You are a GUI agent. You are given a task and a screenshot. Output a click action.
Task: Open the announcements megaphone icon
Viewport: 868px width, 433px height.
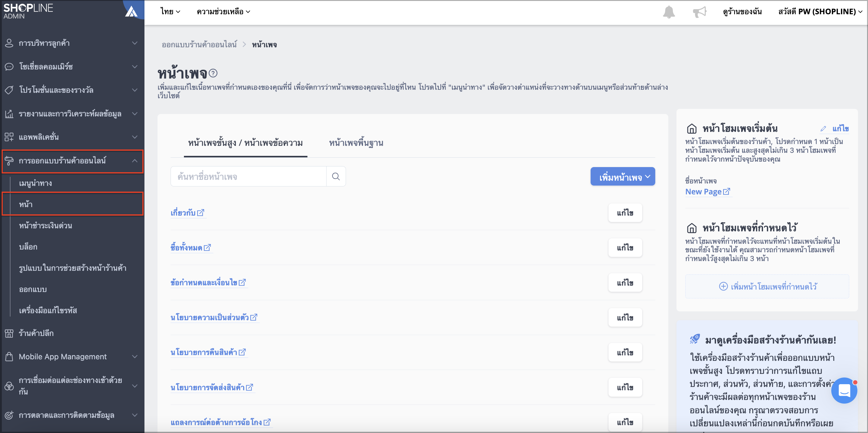coord(700,12)
